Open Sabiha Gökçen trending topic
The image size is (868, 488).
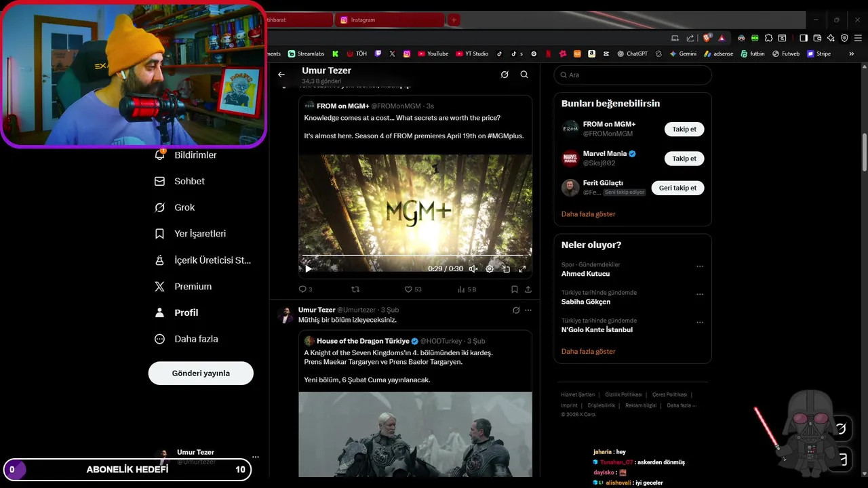586,302
